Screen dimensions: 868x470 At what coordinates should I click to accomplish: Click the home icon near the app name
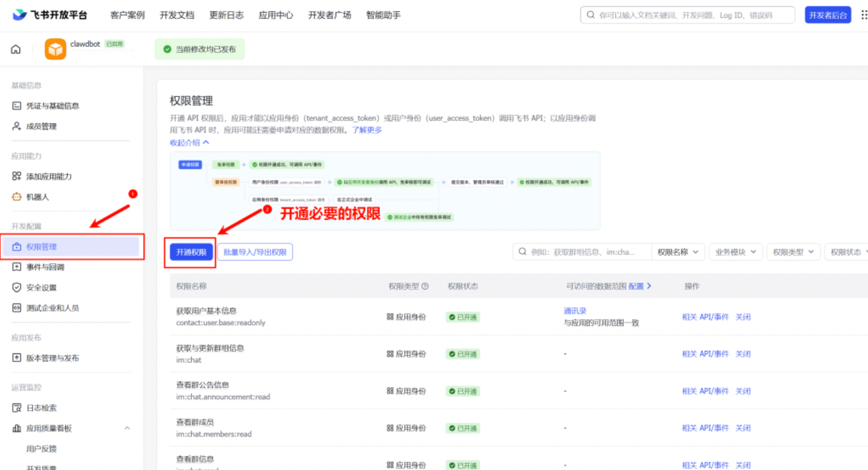(x=15, y=50)
